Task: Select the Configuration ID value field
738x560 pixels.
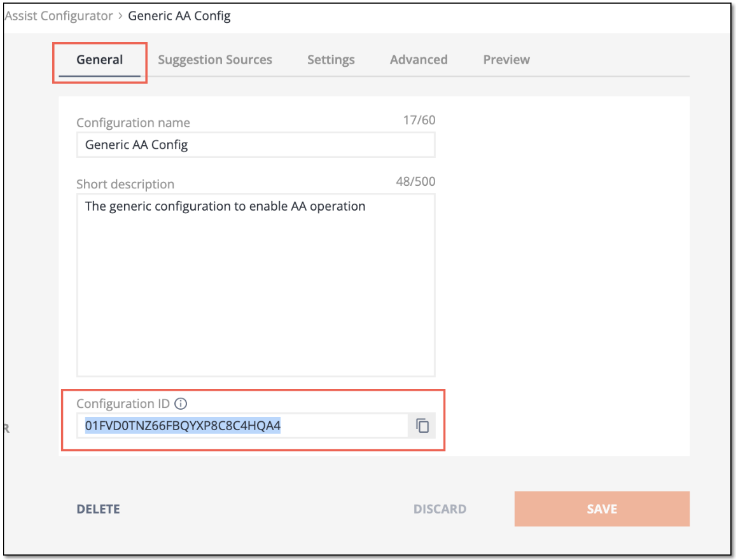Action: 242,426
